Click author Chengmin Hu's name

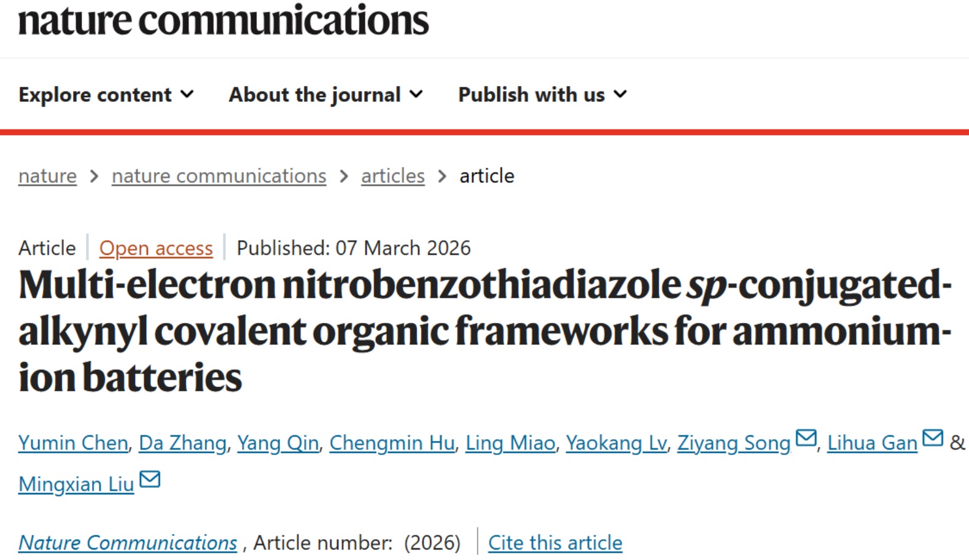click(392, 443)
